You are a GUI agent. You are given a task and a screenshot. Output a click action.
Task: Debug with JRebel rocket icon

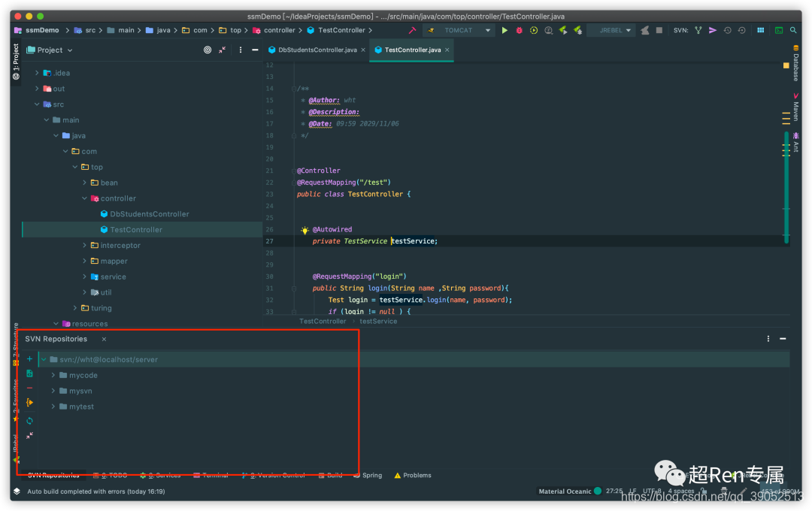(577, 31)
